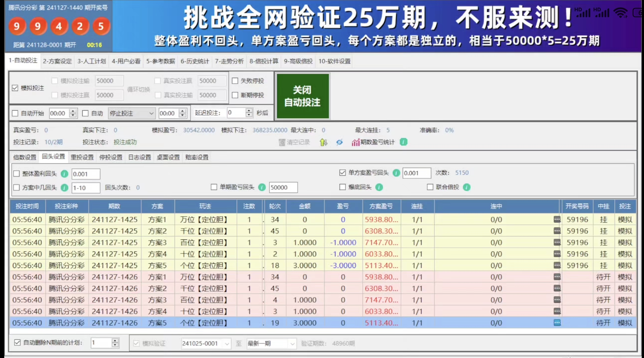Disable 单方案盈亏回头 checkbox
This screenshot has width=644, height=358.
(342, 173)
